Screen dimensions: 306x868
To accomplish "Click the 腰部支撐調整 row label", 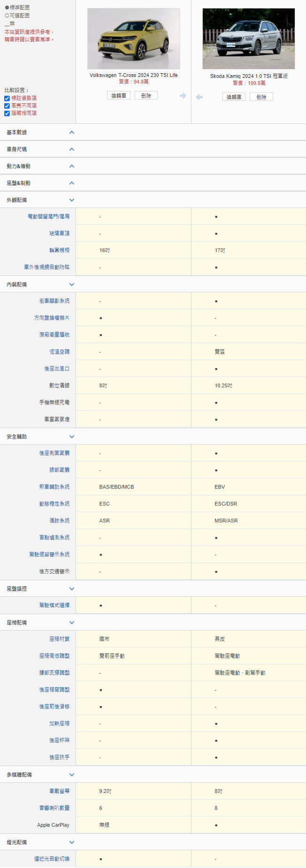I will pyautogui.click(x=54, y=672).
